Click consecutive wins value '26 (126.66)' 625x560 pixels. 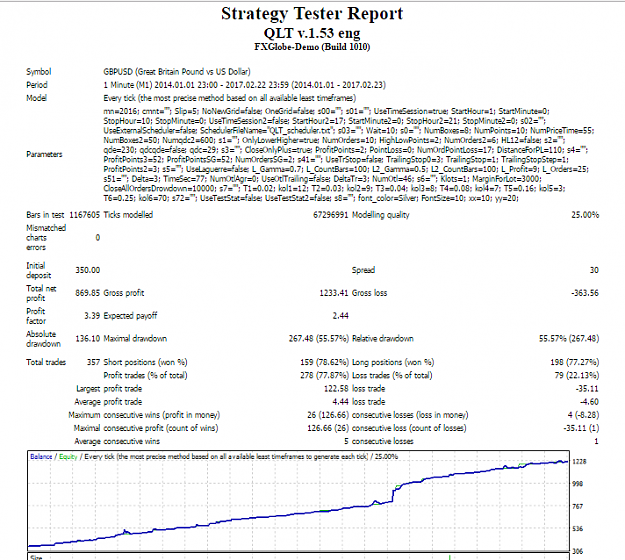(328, 415)
